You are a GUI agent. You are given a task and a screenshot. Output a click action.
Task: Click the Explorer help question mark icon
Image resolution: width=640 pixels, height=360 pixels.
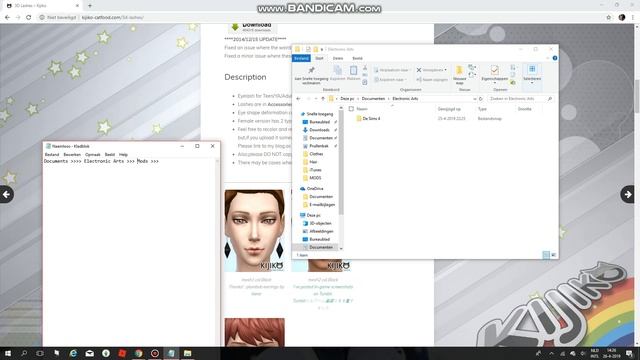point(555,58)
